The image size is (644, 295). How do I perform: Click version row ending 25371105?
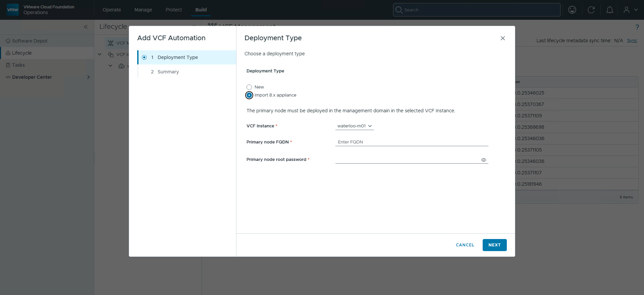(x=577, y=150)
